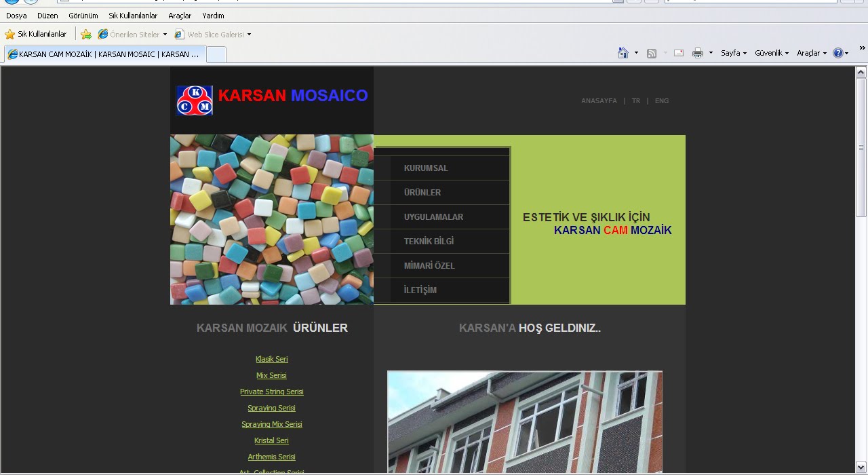Click the Karsan CKM logo
This screenshot has height=475, width=868.
(x=195, y=100)
